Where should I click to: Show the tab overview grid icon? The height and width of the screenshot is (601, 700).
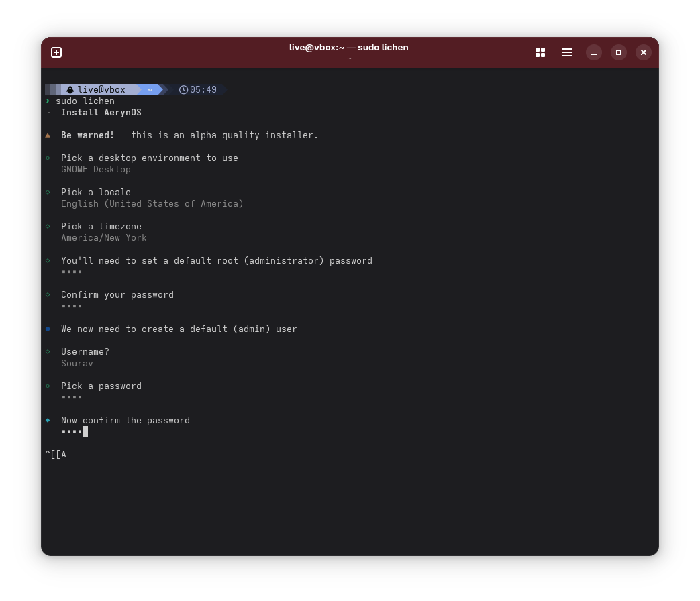point(540,52)
